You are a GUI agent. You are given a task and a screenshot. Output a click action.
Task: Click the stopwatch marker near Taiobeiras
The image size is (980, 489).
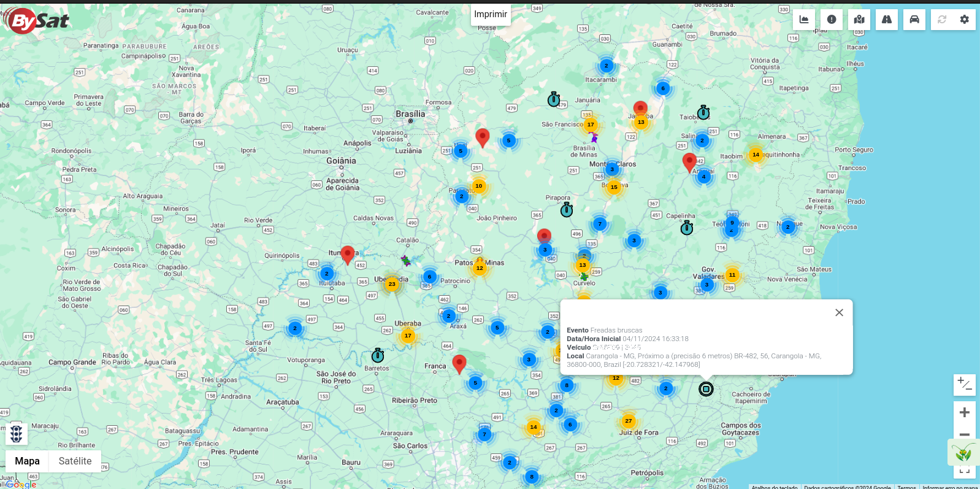[x=703, y=112]
